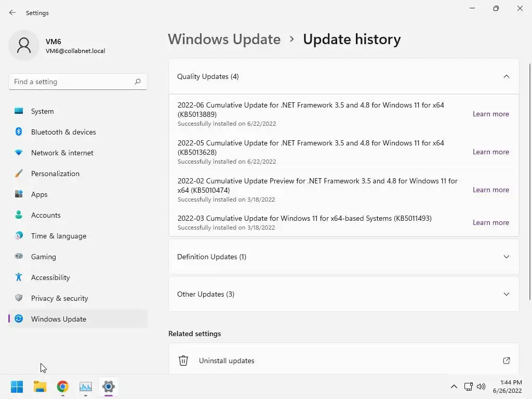Launch Google Chrome from taskbar
The width and height of the screenshot is (532, 399).
[63, 387]
